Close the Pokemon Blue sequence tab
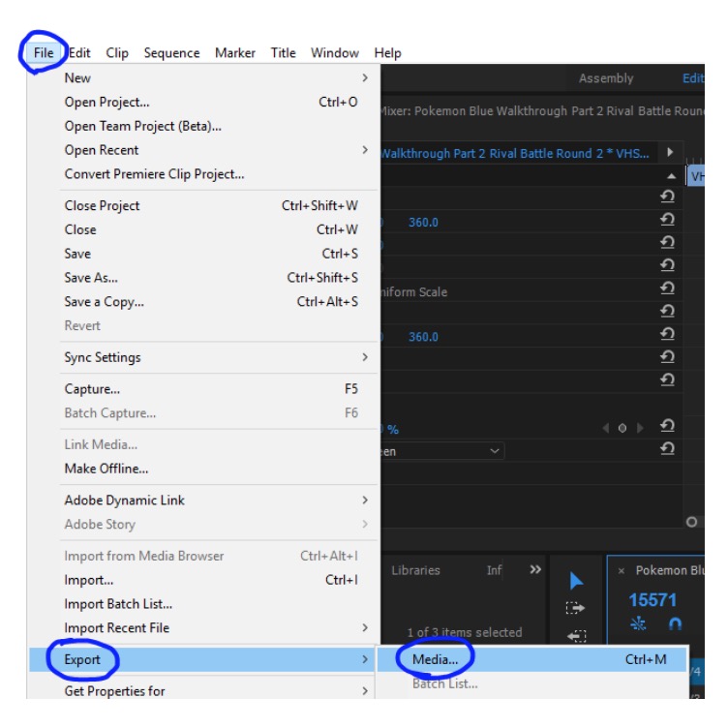728x728 pixels. tap(621, 571)
